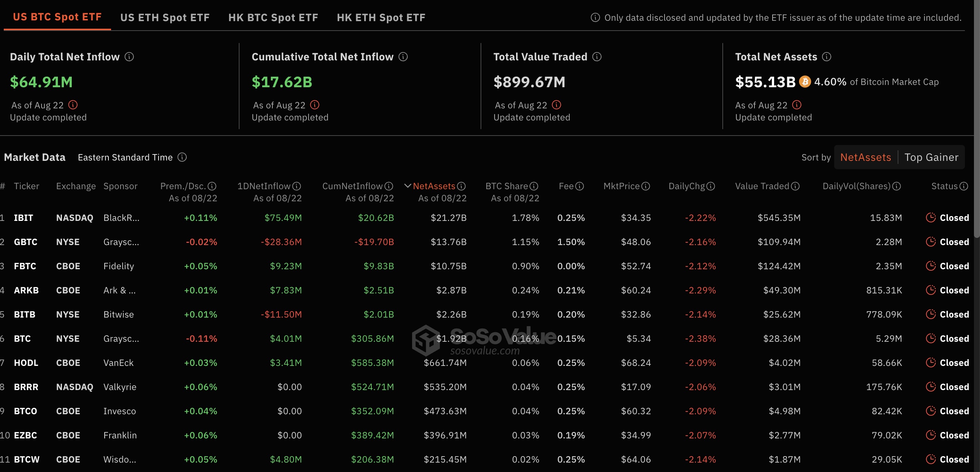Open the BTCW ticker link
The width and height of the screenshot is (980, 472).
click(x=26, y=459)
